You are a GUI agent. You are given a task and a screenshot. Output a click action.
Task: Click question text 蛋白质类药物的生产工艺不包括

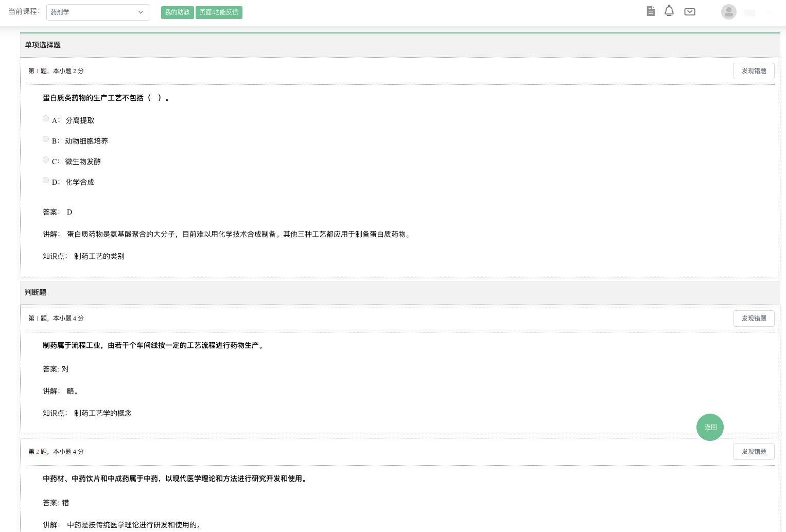pyautogui.click(x=106, y=98)
